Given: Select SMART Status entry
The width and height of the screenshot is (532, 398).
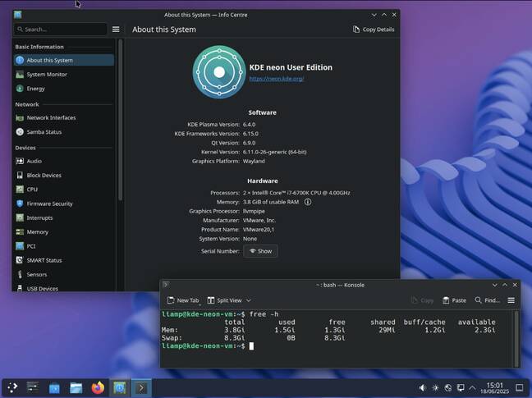Looking at the screenshot, I should pyautogui.click(x=64, y=260).
